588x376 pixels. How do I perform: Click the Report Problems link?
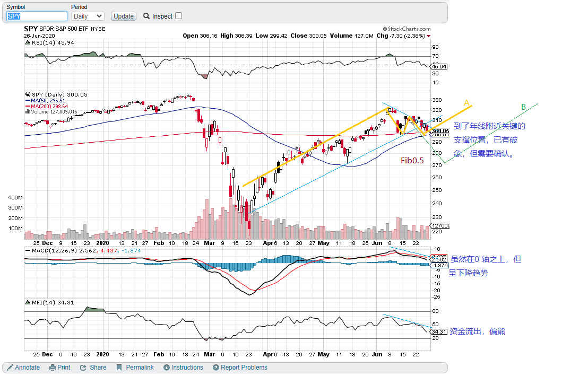(x=240, y=368)
